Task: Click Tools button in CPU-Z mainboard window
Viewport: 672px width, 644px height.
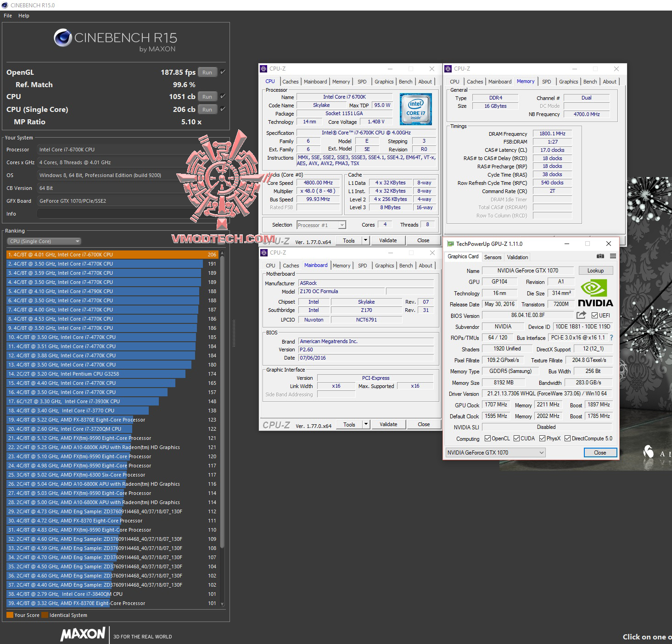Action: tap(349, 424)
